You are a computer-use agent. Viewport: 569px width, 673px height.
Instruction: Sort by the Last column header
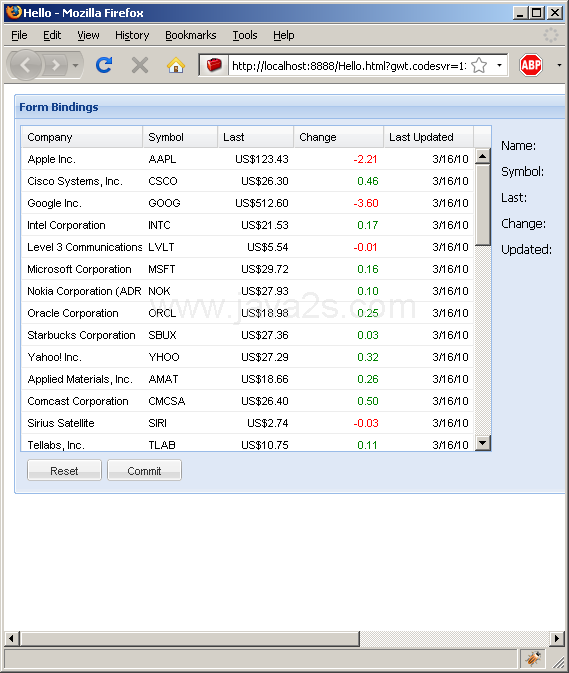point(256,137)
